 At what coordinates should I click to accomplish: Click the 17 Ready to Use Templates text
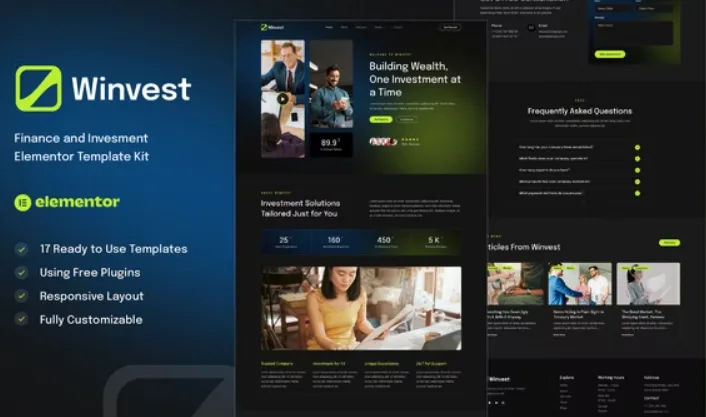(113, 249)
